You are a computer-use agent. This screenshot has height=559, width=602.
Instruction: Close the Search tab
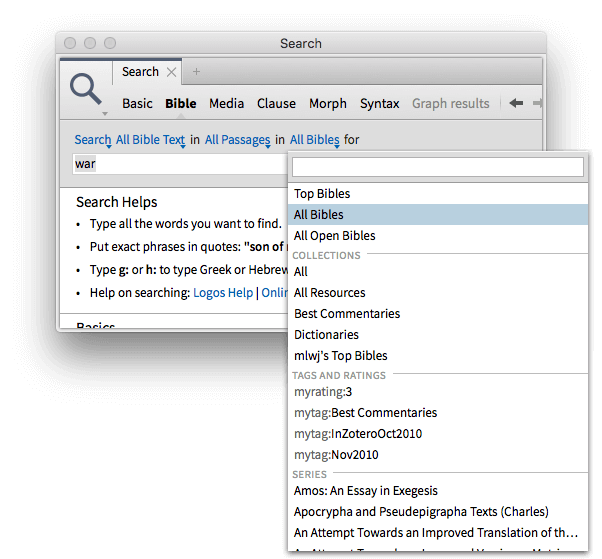[x=171, y=72]
